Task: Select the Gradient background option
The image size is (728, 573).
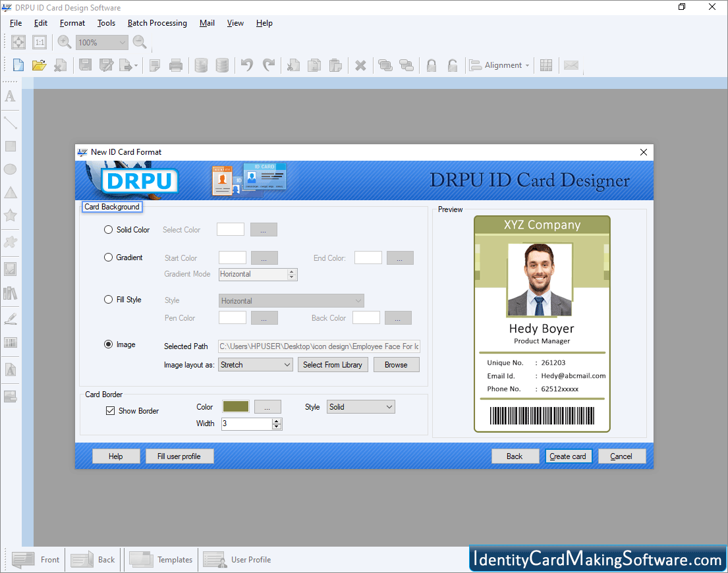Action: point(107,258)
